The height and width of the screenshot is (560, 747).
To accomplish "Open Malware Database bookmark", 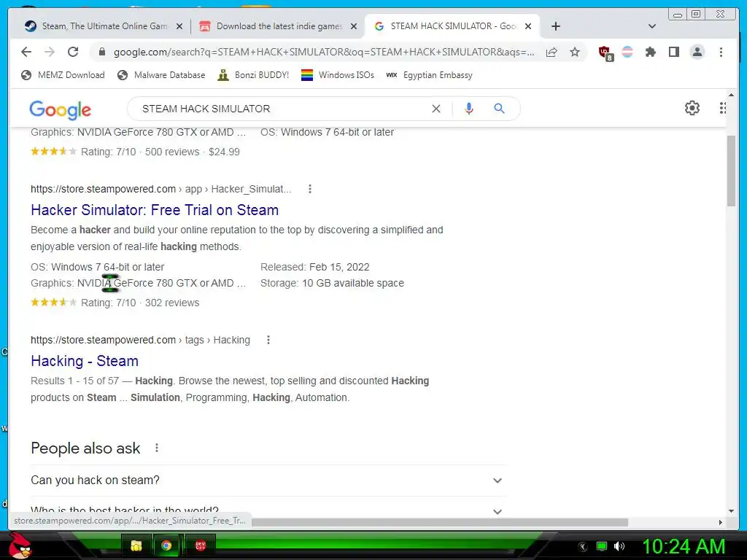I will [161, 75].
